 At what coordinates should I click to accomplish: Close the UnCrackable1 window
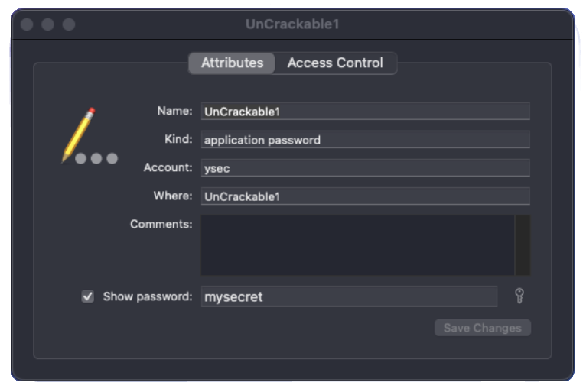point(27,24)
